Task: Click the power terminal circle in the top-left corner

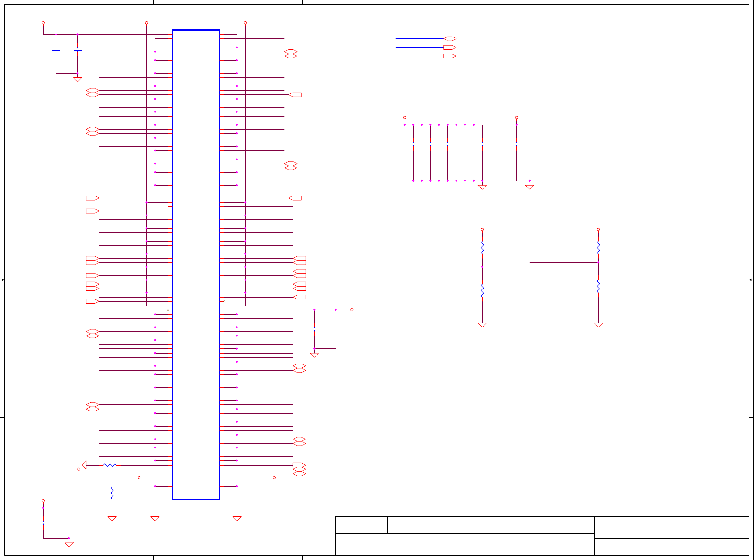Action: click(x=43, y=23)
